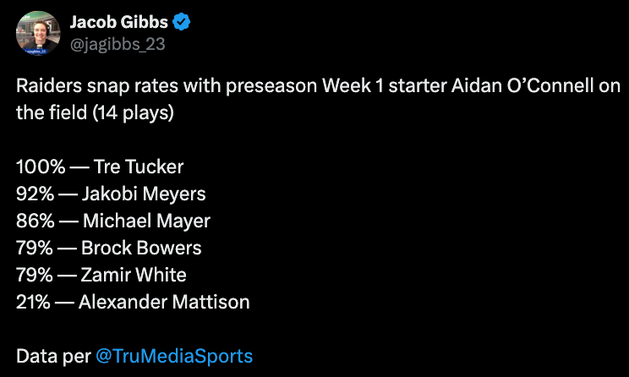Click the 79% beside Brock Bowers
629x377 pixels.
(34, 248)
